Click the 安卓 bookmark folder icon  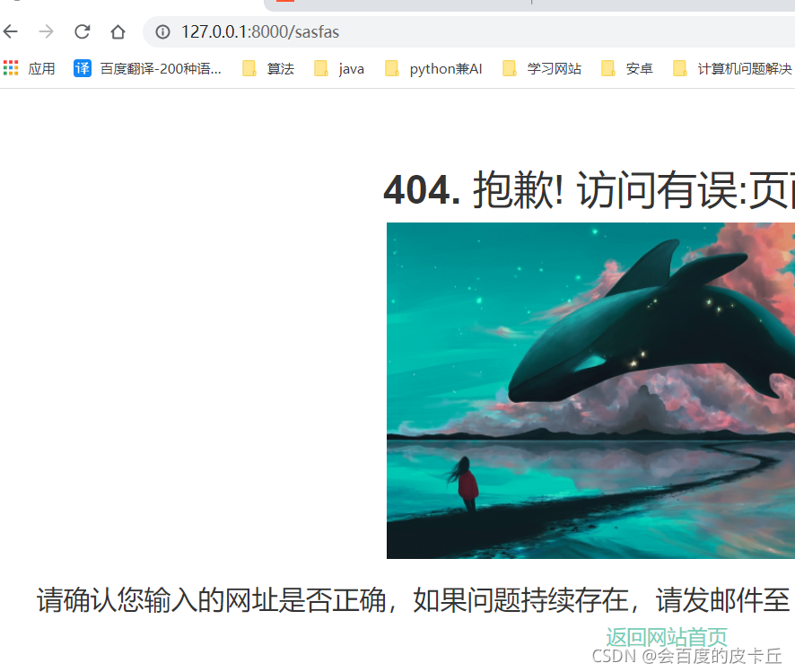coord(610,68)
